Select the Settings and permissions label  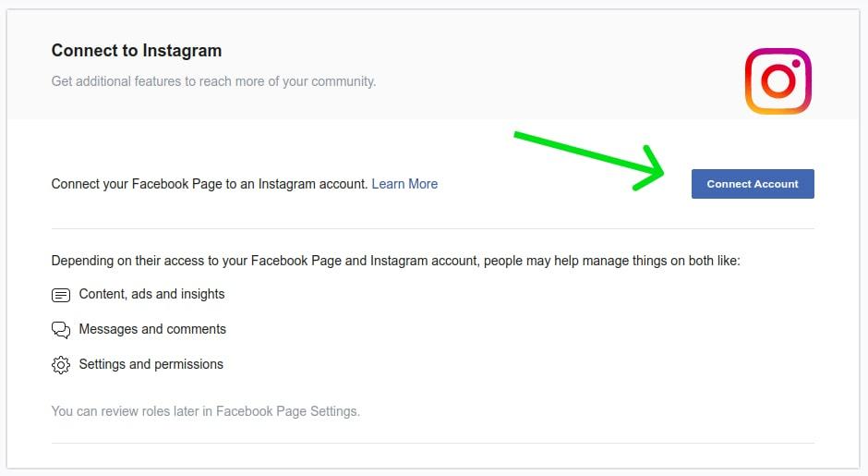tap(151, 364)
